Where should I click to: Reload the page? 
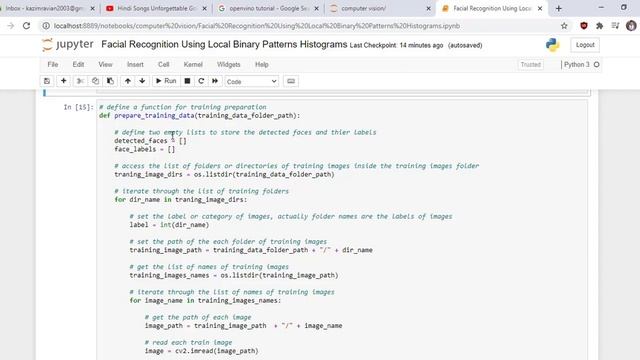pyautogui.click(x=27, y=26)
